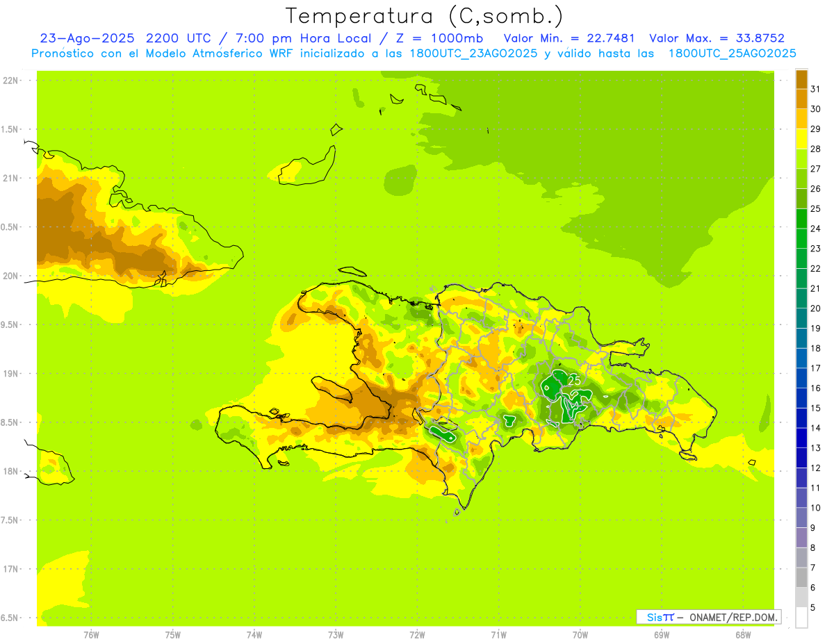Click the '18' label on the color legend
This screenshot has width=834, height=644.
click(816, 348)
